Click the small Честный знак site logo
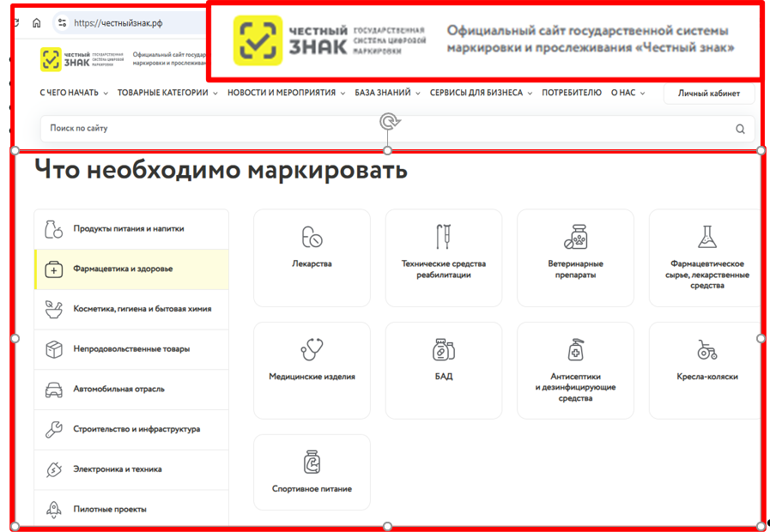The height and width of the screenshot is (532, 770). coord(82,59)
